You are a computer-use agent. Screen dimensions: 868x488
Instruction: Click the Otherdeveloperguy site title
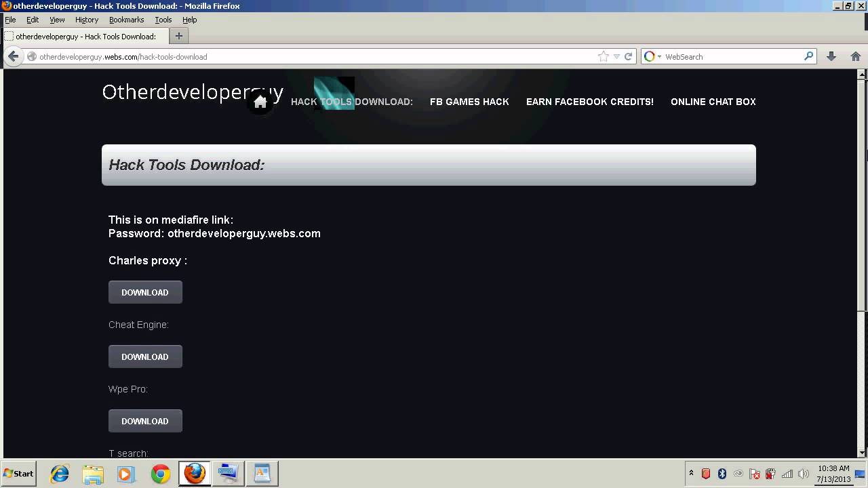[x=193, y=92]
